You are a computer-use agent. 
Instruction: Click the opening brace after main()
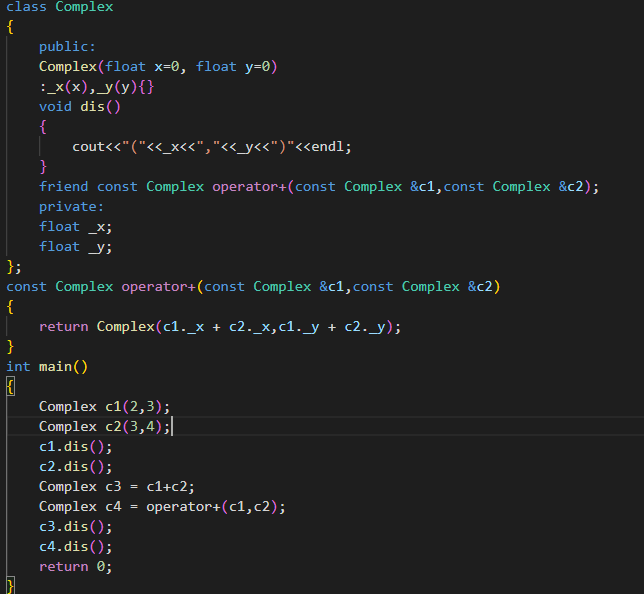(11, 387)
